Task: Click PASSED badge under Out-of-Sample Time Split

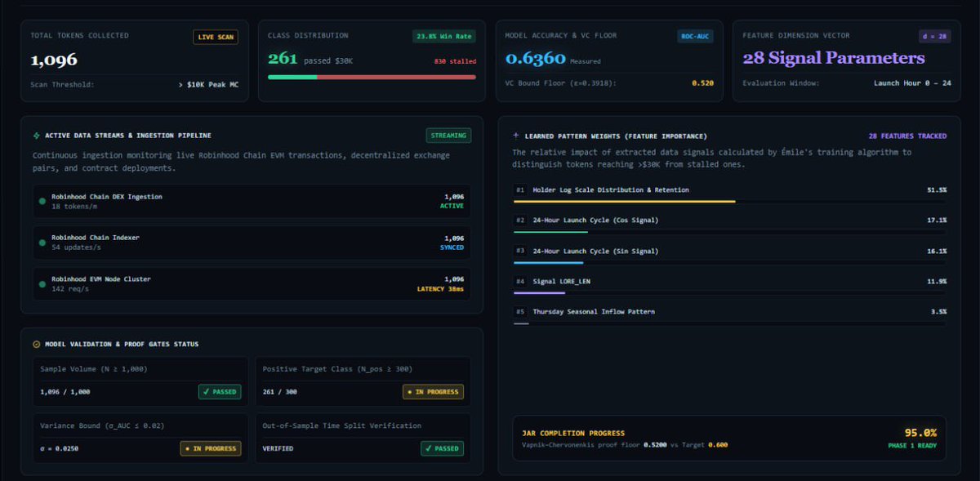Action: point(442,448)
